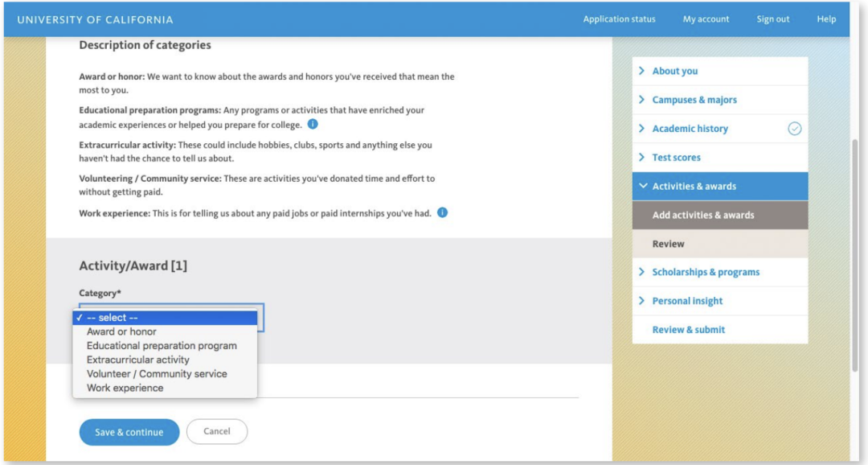This screenshot has height=465, width=868.
Task: Select 'Volunteer / Community service' option
Action: pyautogui.click(x=165, y=374)
